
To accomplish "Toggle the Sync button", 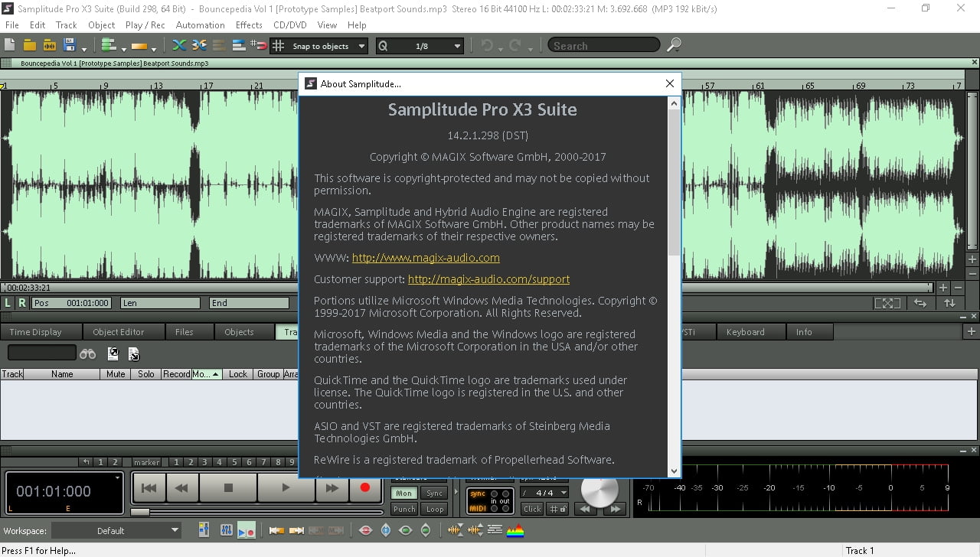I will click(435, 493).
